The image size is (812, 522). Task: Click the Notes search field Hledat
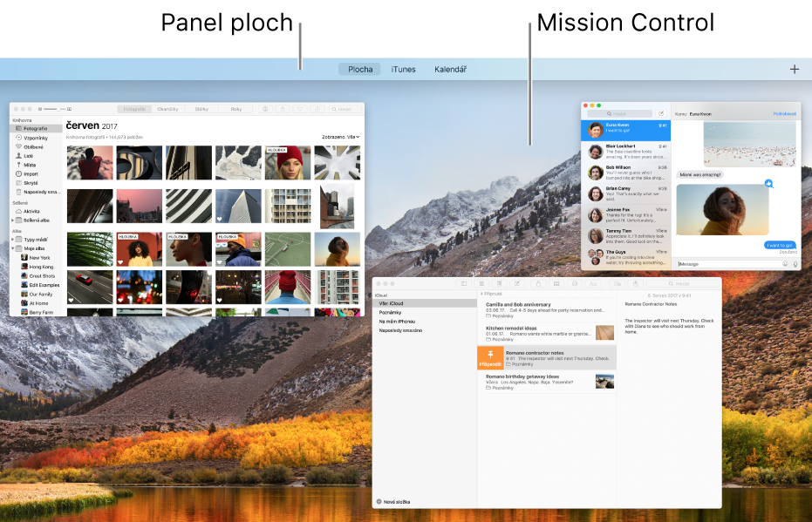pos(681,283)
